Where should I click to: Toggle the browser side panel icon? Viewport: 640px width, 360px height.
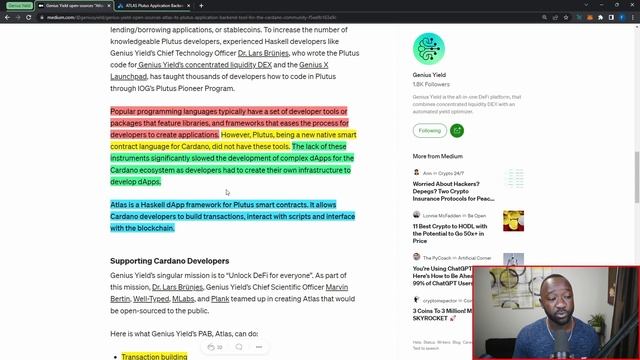click(x=611, y=18)
